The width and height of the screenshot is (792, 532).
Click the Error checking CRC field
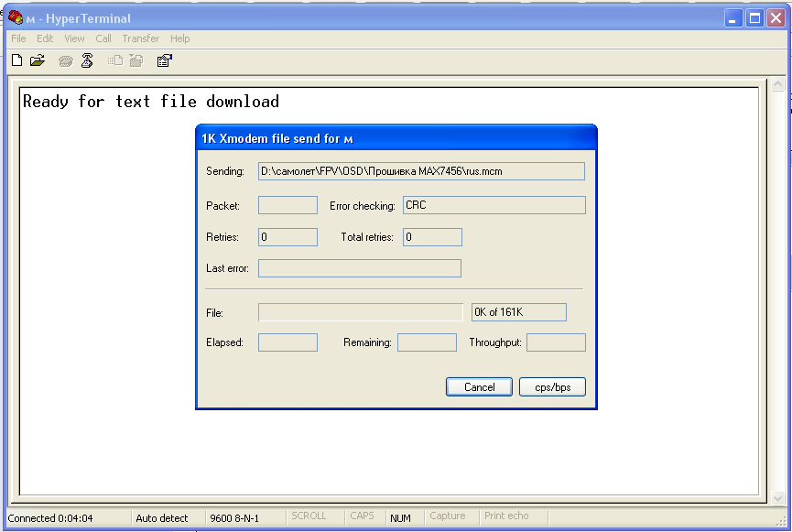(494, 205)
